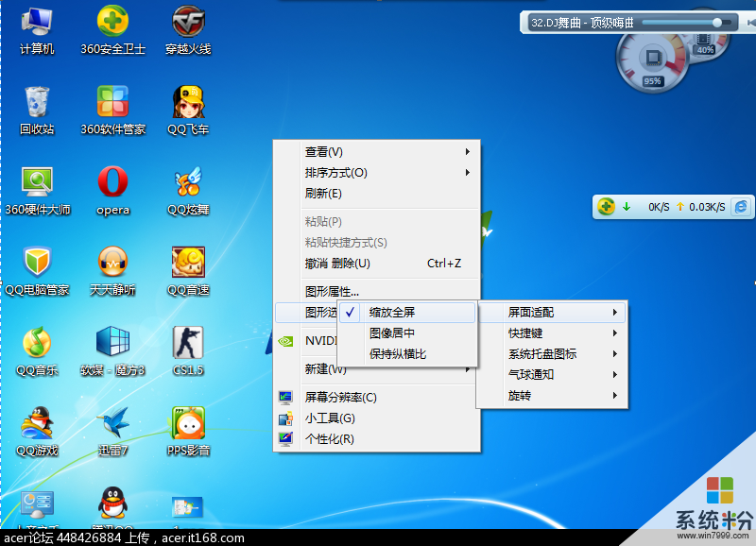Expand the 排序方式(O) submenu
The width and height of the screenshot is (756, 546).
[x=377, y=173]
